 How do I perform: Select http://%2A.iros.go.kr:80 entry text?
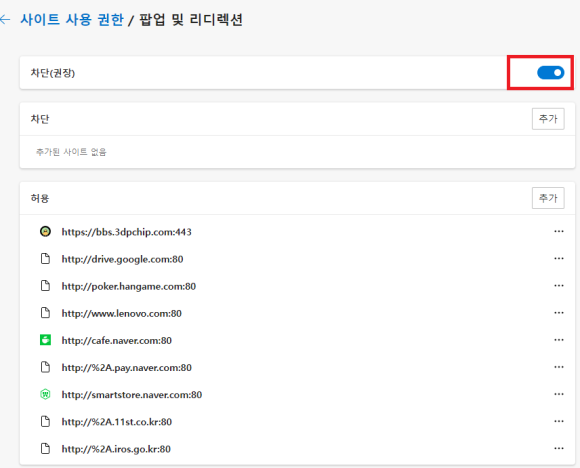coord(116,449)
